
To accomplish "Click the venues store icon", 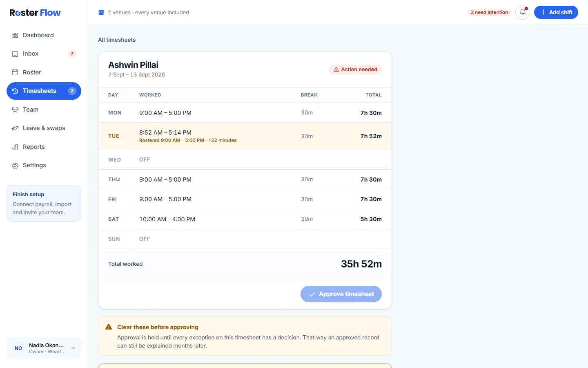I will click(101, 12).
